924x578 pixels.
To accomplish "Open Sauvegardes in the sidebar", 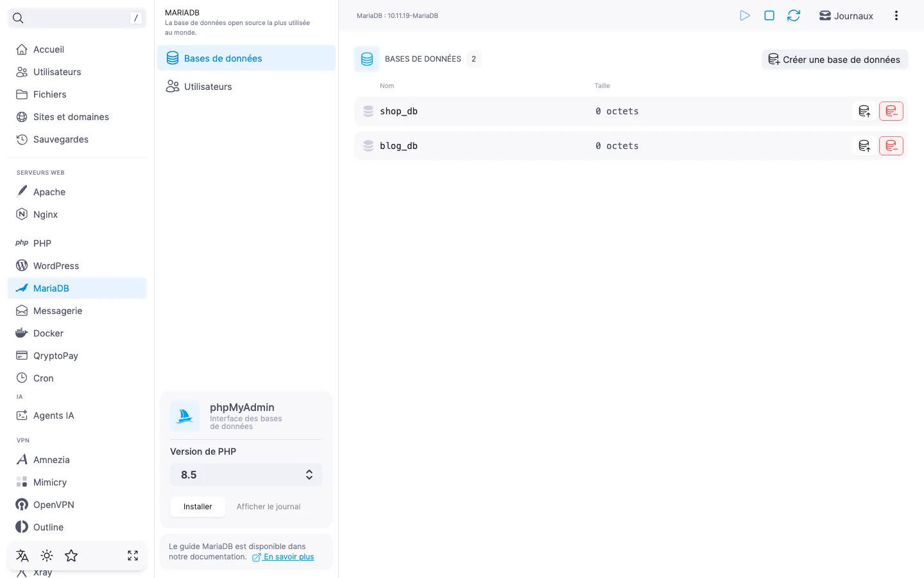I will (77, 139).
